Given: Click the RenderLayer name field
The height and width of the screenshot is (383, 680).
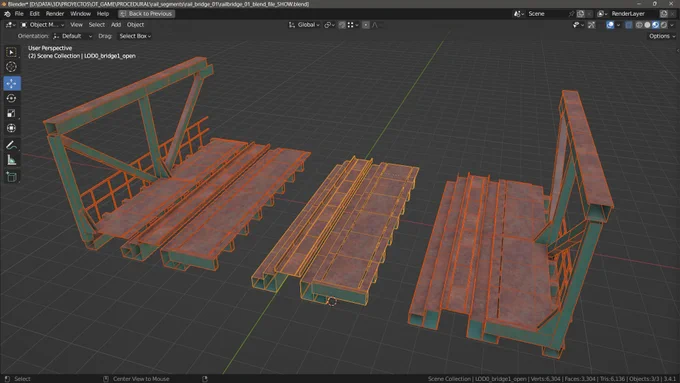Looking at the screenshot, I should 633,14.
